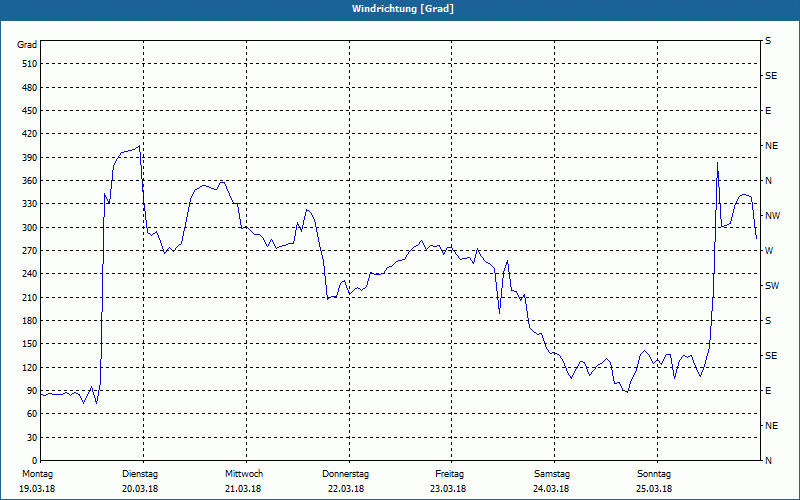Viewport: 800px width, 500px height.
Task: Pick the 180 axis tick label
Action: point(30,321)
